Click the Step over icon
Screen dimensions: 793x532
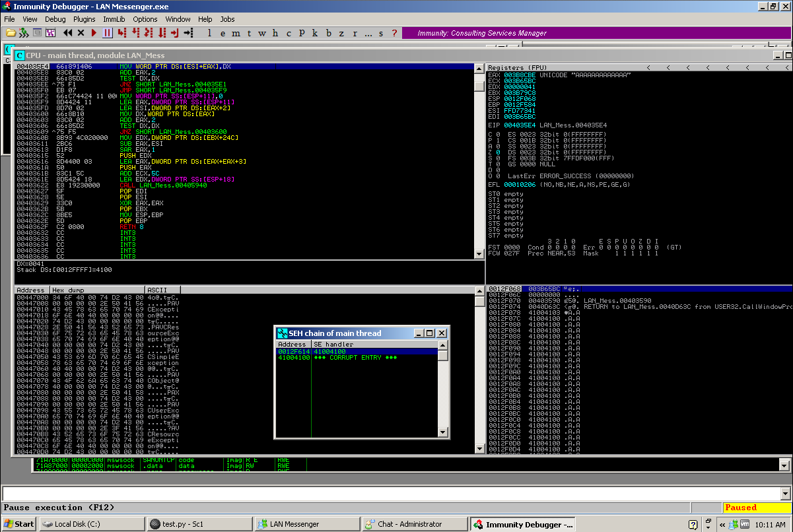135,32
